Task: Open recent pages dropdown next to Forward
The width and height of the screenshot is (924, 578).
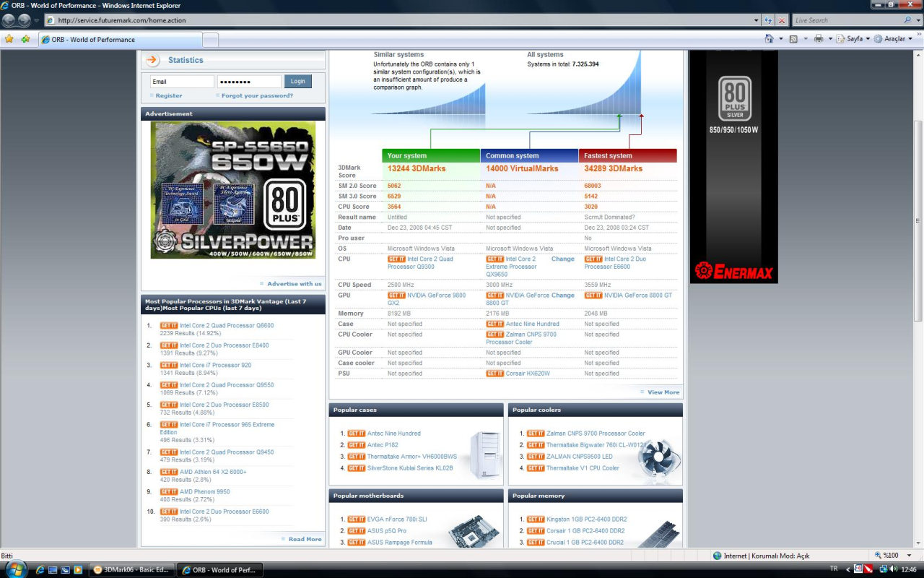Action: click(x=38, y=20)
